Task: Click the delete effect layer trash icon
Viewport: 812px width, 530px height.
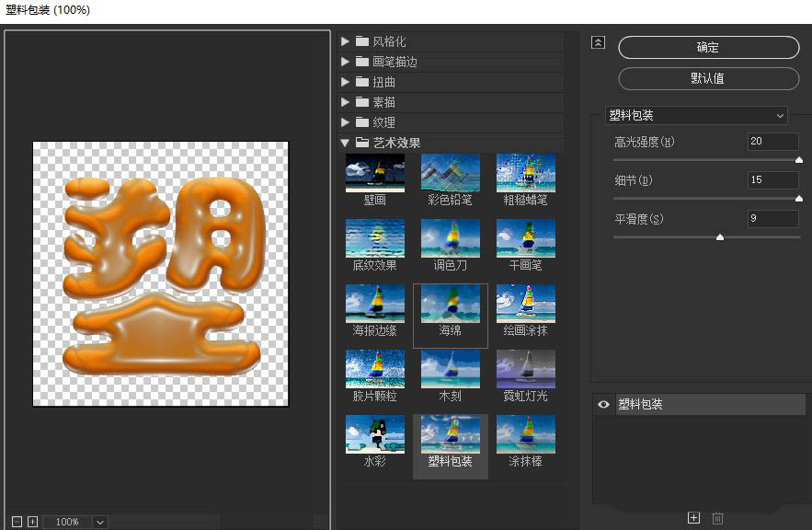Action: coord(717,518)
